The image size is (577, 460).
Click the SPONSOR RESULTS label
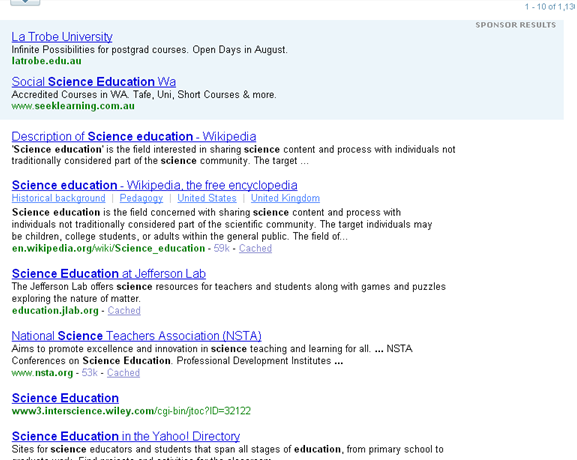click(x=516, y=25)
